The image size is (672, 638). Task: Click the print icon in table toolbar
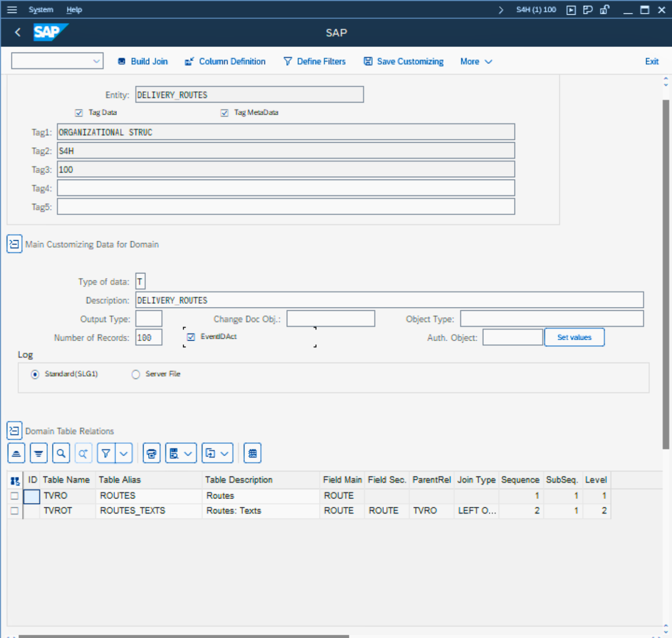151,453
